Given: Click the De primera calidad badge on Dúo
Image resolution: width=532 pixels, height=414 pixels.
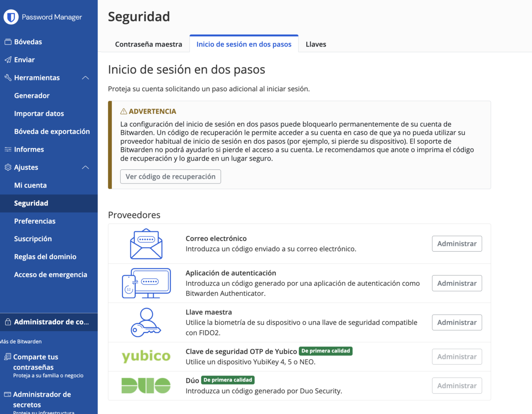Looking at the screenshot, I should click(228, 380).
